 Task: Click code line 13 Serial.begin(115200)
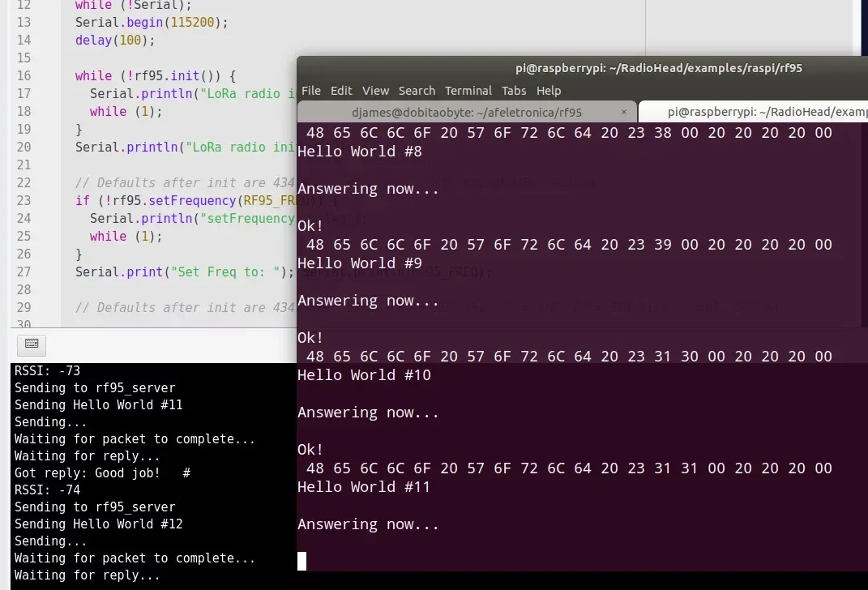pos(151,22)
